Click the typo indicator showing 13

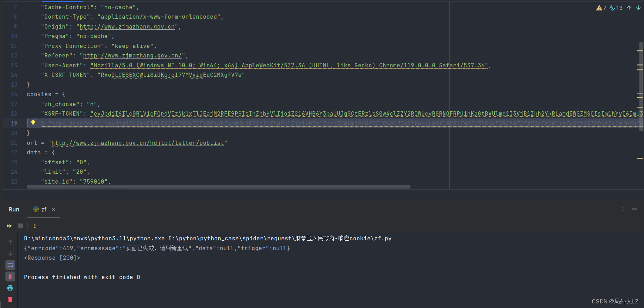(616, 8)
